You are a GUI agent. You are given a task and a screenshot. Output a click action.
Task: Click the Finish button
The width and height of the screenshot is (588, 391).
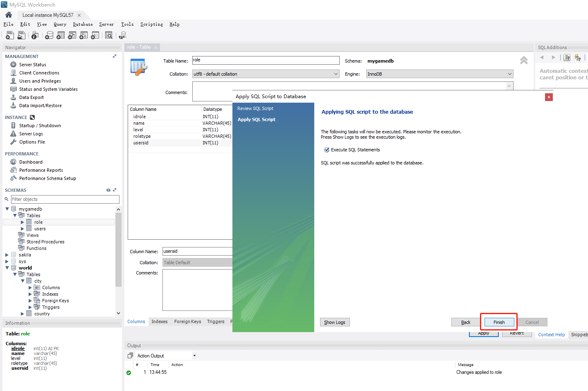point(499,322)
